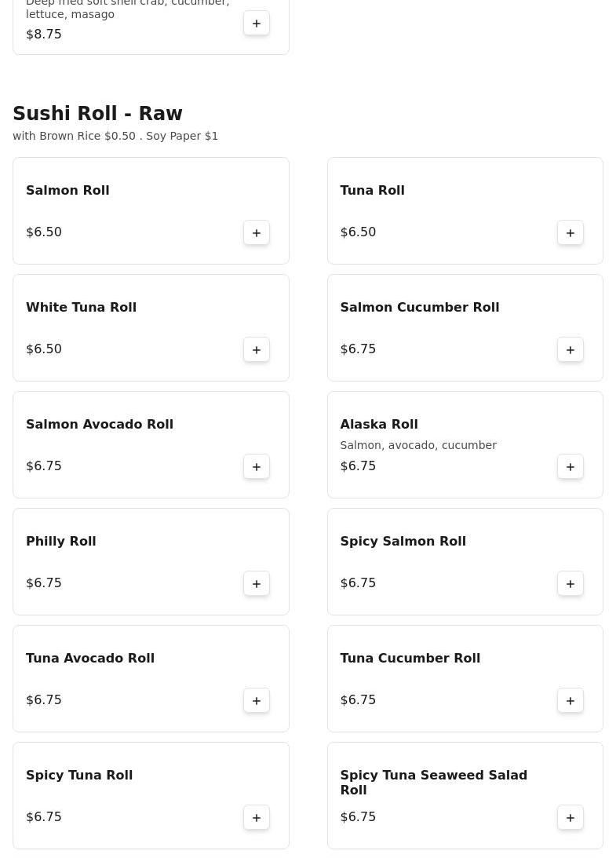
Task: Add Tuna Avocado Roll to order
Action: [257, 700]
